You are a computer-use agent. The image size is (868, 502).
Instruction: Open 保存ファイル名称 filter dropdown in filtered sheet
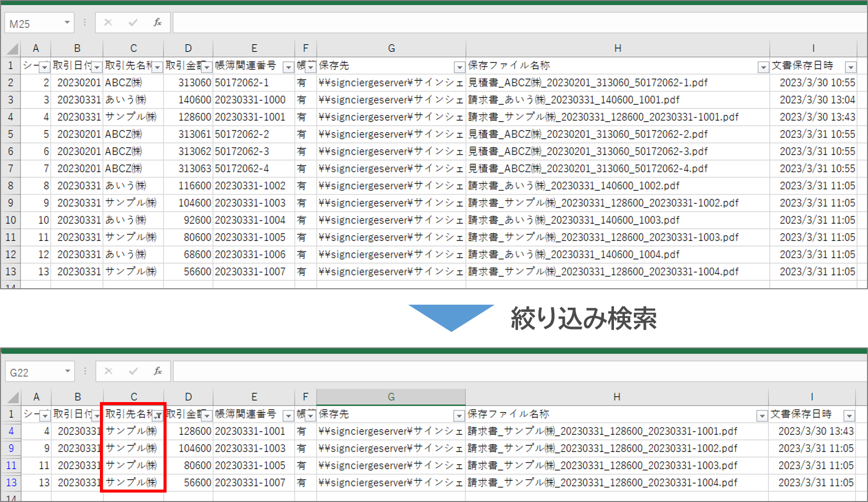(762, 416)
